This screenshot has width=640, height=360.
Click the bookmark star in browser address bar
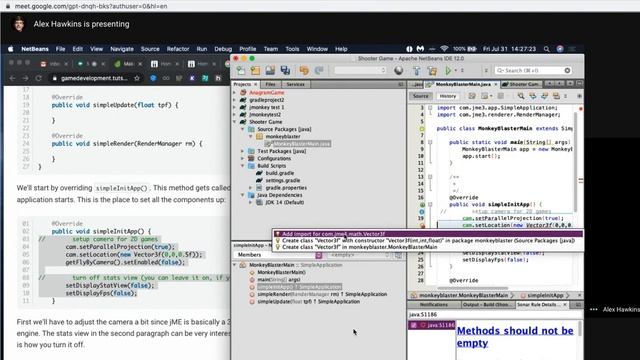[137, 78]
